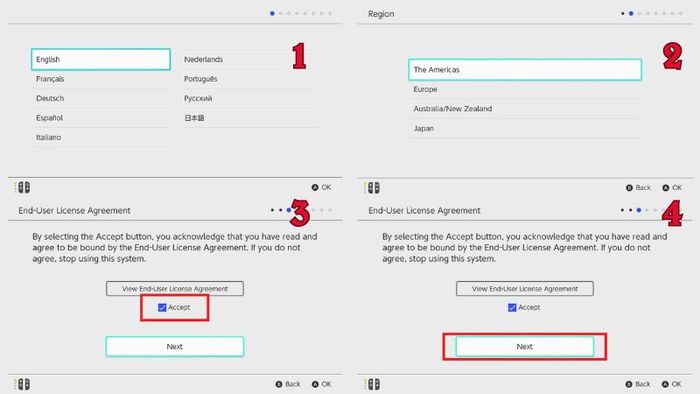700x394 pixels.
Task: Click controller icon in panel 4 footer
Action: [x=372, y=384]
